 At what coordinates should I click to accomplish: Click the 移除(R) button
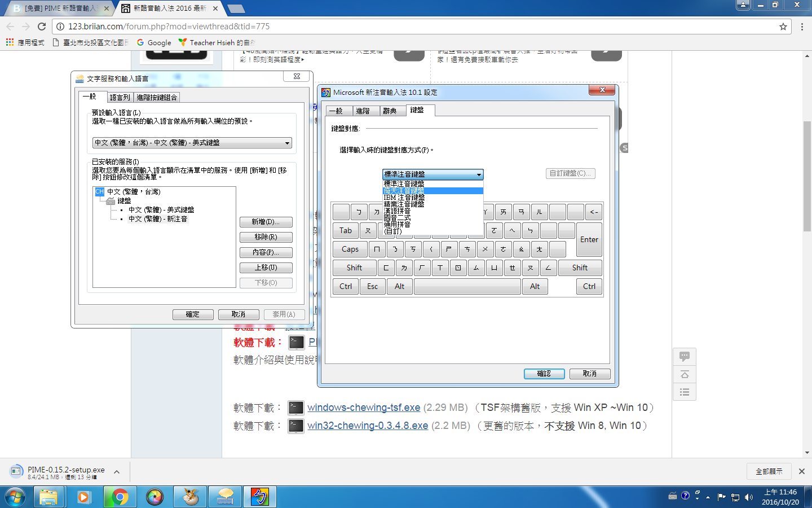click(266, 237)
